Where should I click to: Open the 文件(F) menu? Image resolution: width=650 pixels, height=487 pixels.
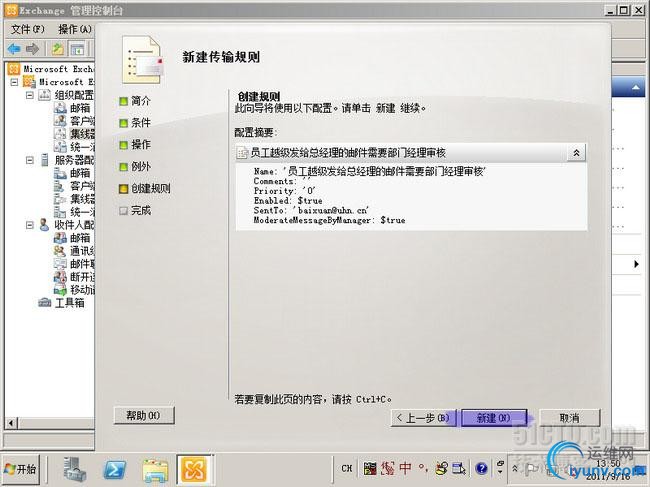click(27, 29)
